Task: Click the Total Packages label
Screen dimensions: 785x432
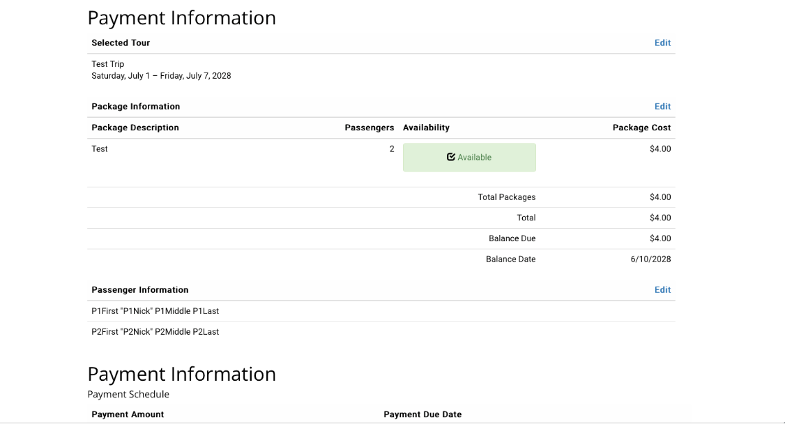Action: coord(506,197)
